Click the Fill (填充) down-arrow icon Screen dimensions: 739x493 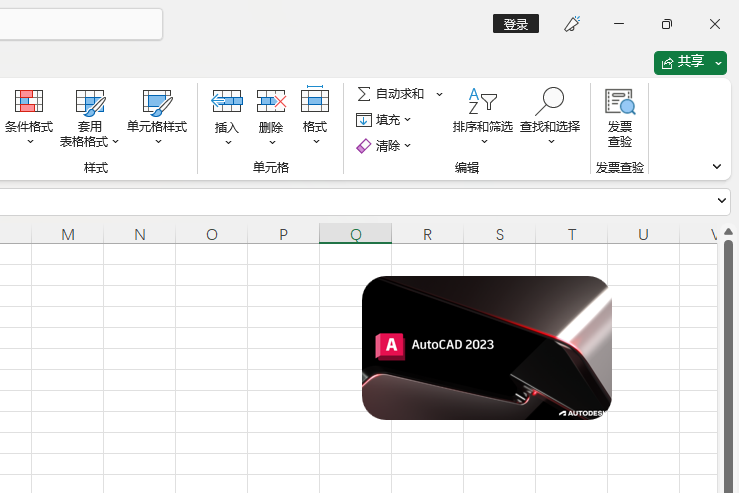(x=363, y=120)
